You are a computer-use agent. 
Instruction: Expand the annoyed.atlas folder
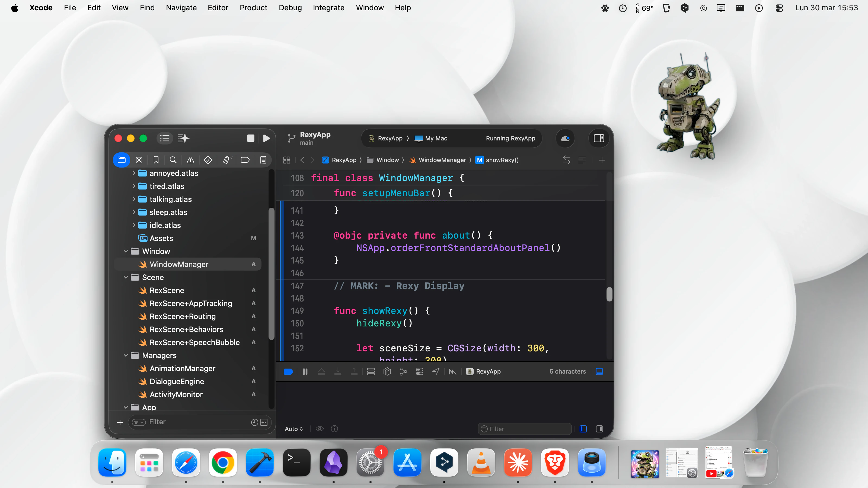134,173
